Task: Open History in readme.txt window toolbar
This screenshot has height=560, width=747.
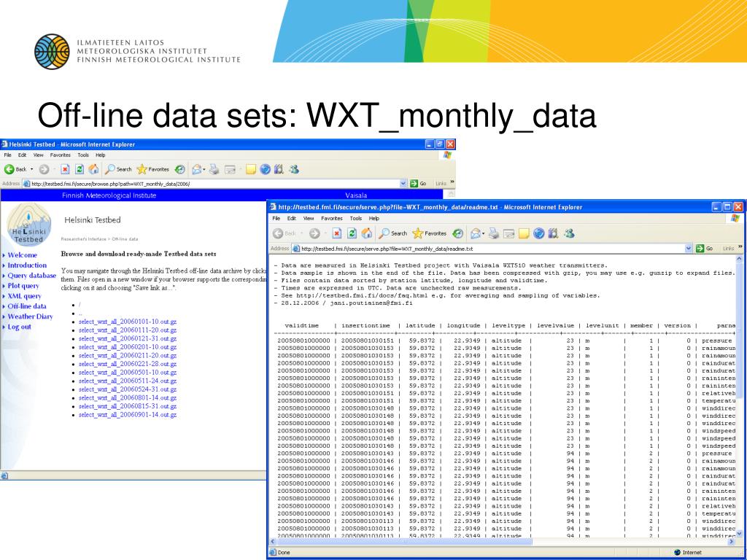Action: 457,233
